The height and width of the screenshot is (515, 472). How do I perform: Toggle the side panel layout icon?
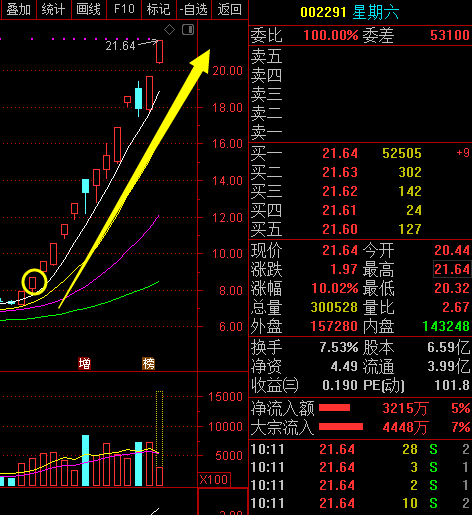coord(188,30)
